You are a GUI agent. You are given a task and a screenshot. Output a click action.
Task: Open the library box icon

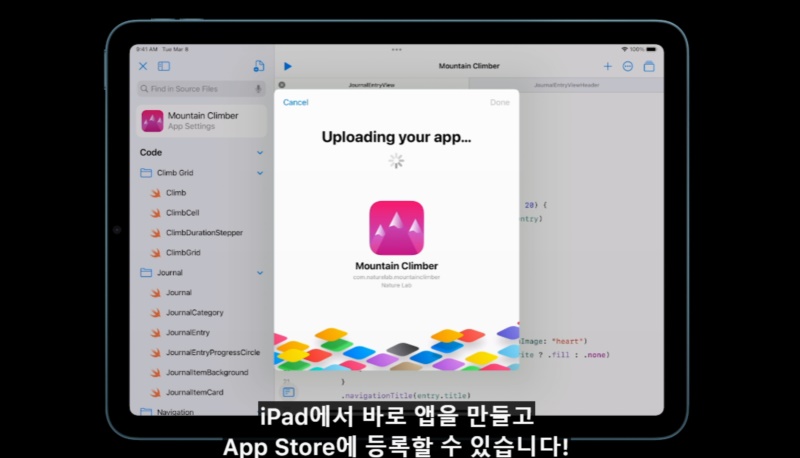649,66
